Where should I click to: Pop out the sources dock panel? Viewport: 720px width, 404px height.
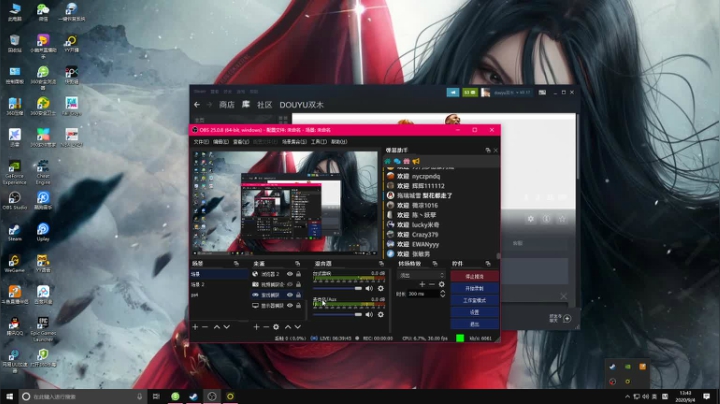(298, 264)
